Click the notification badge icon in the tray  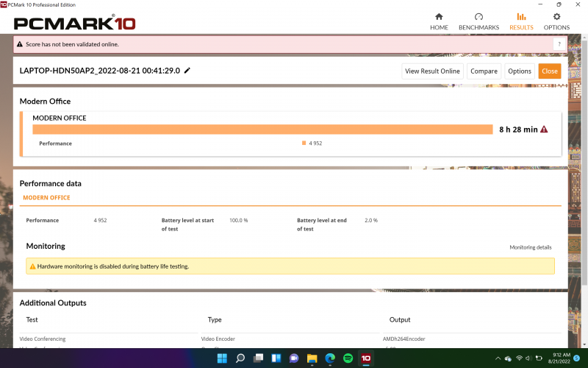[x=577, y=358]
